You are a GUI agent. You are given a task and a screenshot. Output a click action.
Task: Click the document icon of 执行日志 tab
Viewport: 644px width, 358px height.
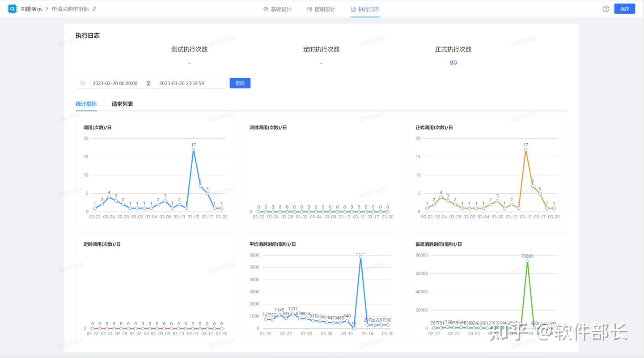(x=353, y=9)
